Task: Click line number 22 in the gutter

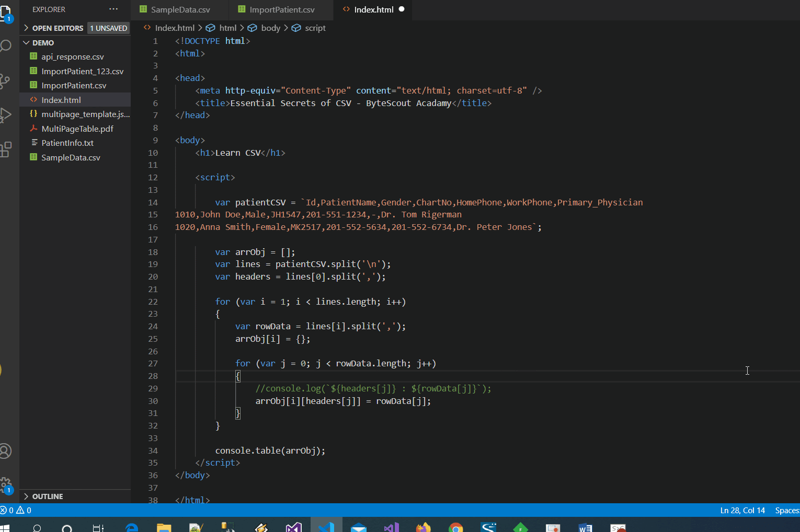Action: click(x=153, y=302)
